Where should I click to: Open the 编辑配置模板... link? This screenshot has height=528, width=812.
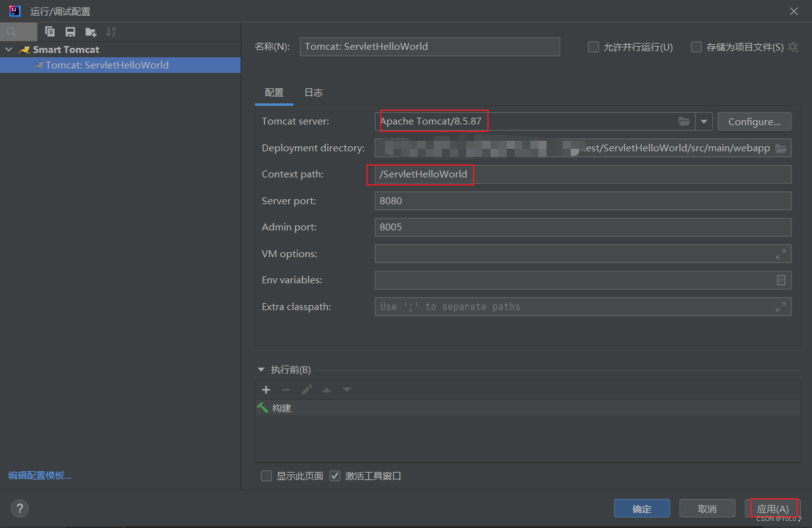tap(40, 476)
